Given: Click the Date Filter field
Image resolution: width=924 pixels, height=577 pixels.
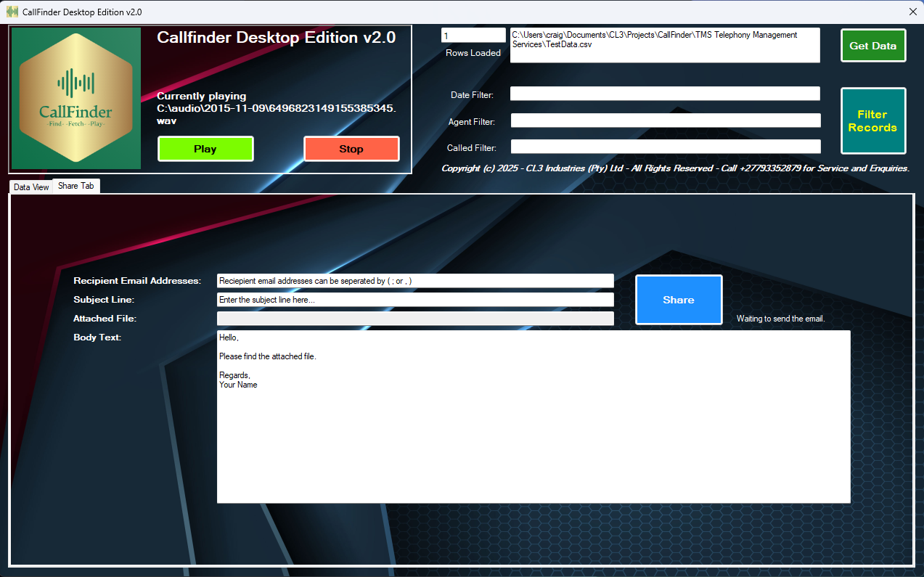Looking at the screenshot, I should click(x=664, y=93).
